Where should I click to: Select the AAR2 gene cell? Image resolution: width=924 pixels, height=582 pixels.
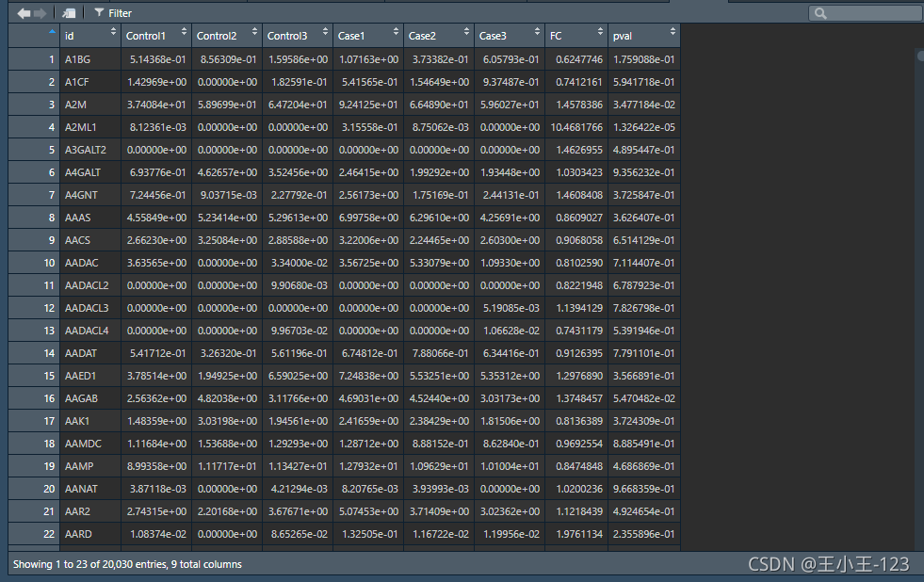pos(90,511)
